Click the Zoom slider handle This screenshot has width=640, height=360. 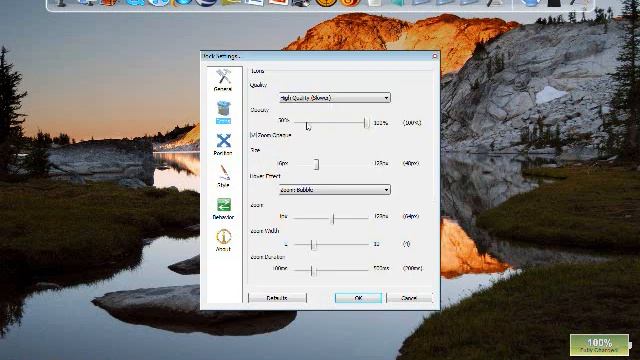pos(333,218)
